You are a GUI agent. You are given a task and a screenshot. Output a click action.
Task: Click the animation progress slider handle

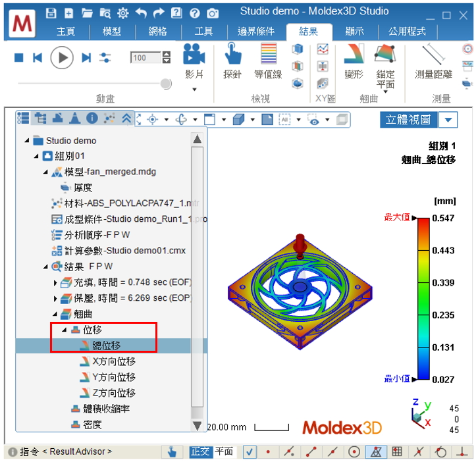(166, 84)
